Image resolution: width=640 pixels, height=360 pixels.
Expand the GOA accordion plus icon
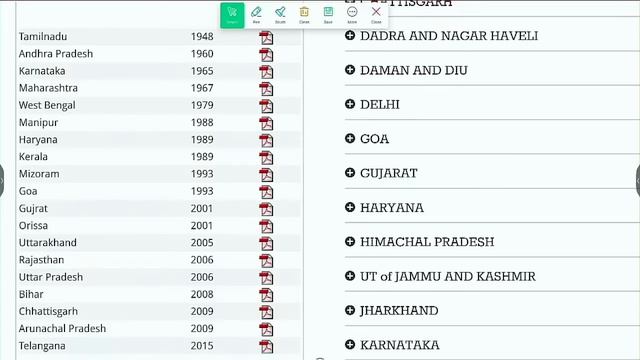point(350,138)
